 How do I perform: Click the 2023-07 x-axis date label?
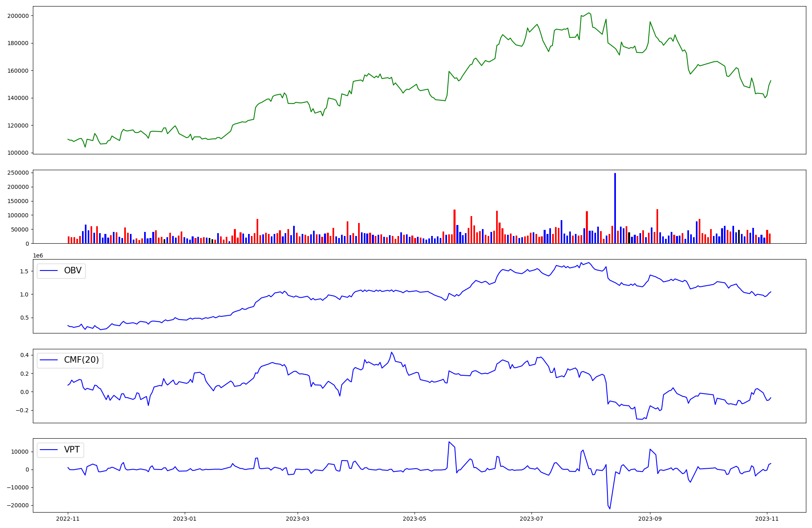click(x=531, y=518)
